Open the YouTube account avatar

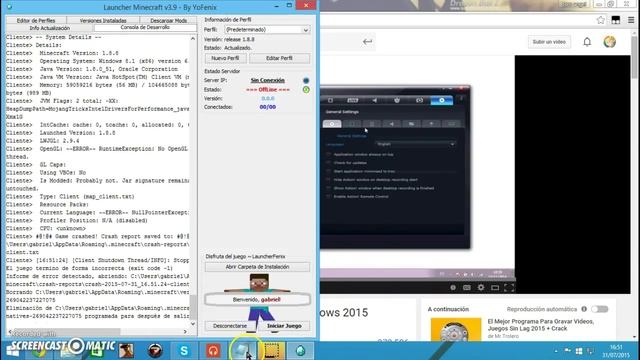tap(609, 42)
